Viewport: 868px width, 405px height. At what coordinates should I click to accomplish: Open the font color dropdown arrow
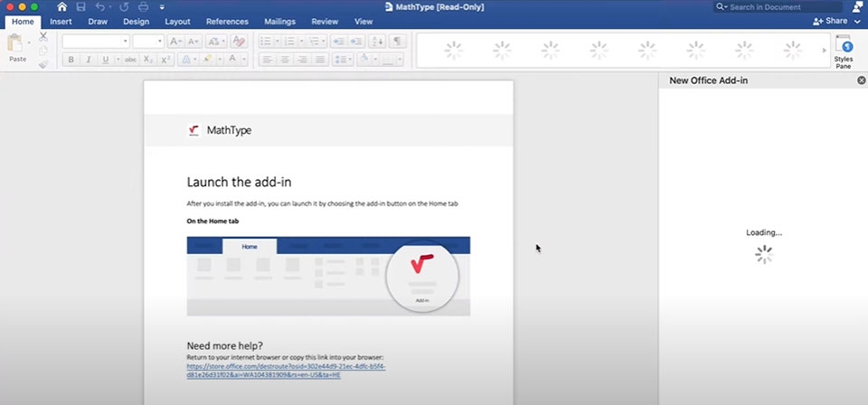244,60
